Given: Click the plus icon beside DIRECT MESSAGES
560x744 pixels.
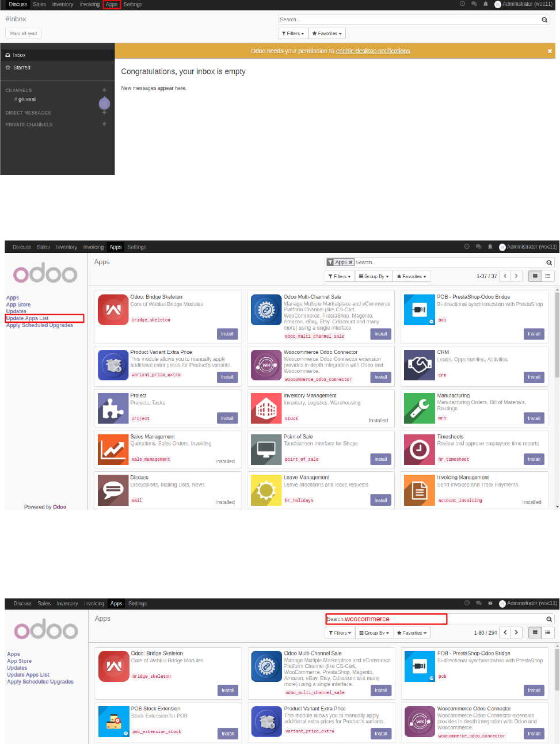Looking at the screenshot, I should [104, 112].
